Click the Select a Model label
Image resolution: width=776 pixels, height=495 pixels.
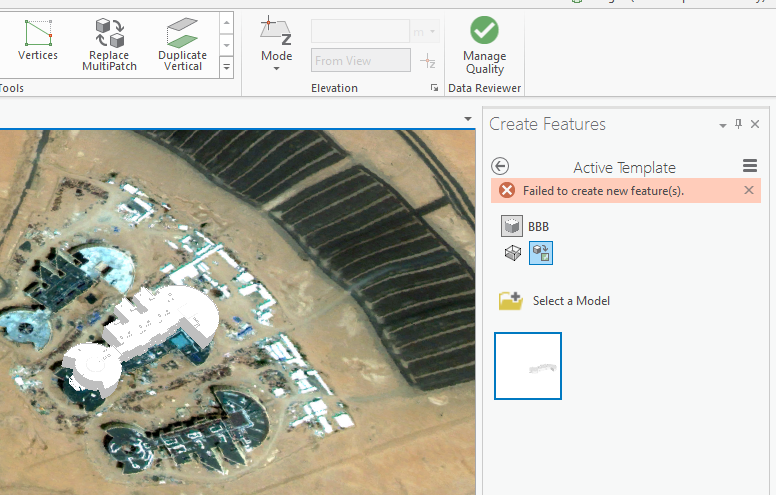pyautogui.click(x=571, y=301)
